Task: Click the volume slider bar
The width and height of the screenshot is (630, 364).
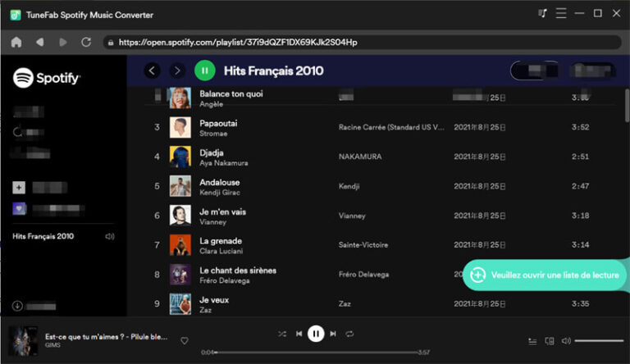Action: coord(599,341)
